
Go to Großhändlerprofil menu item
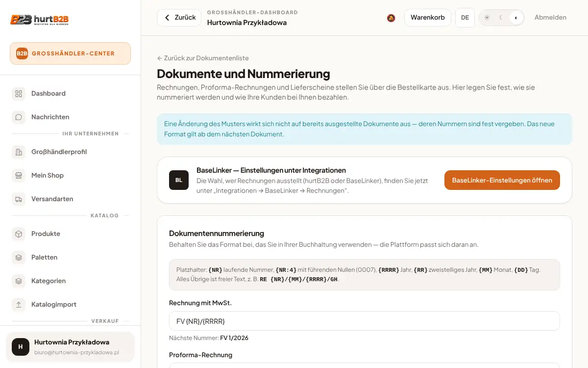pyautogui.click(x=70, y=152)
